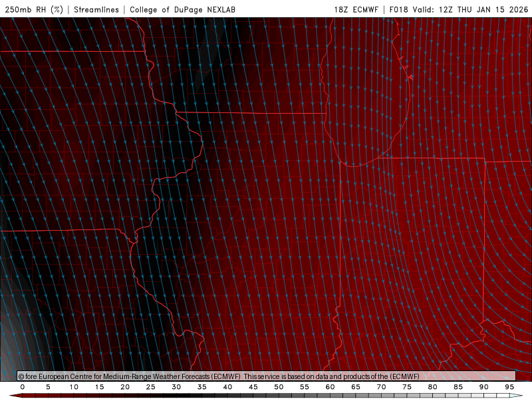Click the color scale label "30"
This screenshot has height=399, width=532.
coord(176,387)
